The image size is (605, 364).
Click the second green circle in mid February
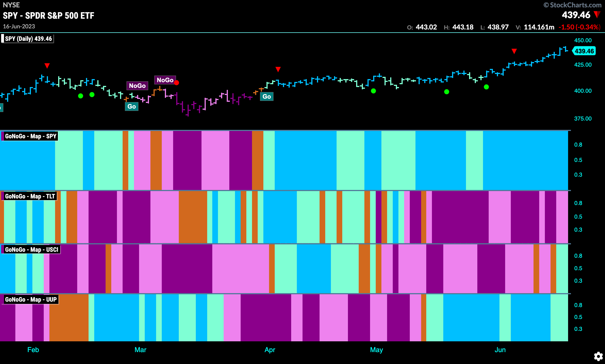(x=92, y=95)
